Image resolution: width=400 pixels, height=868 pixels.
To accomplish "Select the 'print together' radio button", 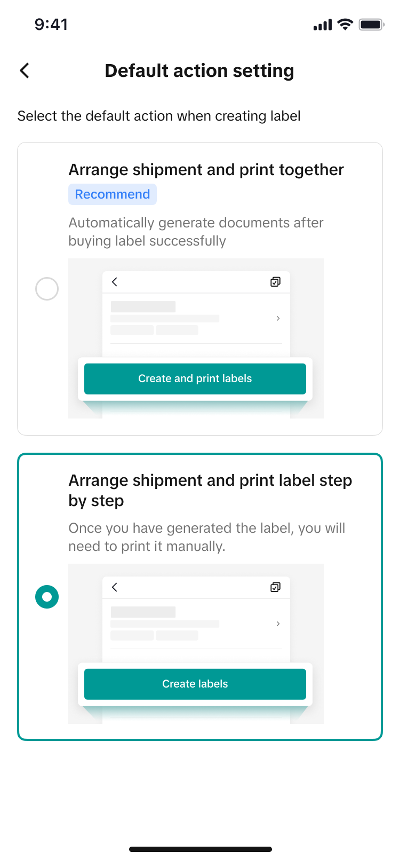I will (47, 289).
